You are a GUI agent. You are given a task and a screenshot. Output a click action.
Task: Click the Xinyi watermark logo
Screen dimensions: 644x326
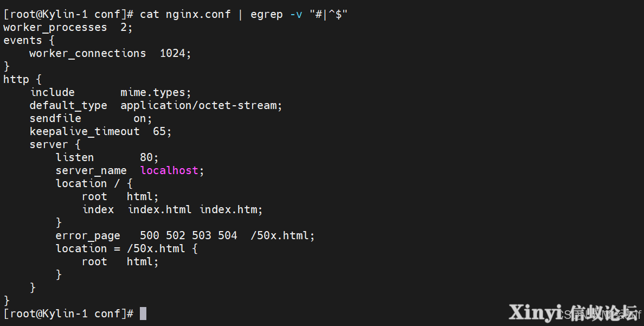(x=574, y=313)
